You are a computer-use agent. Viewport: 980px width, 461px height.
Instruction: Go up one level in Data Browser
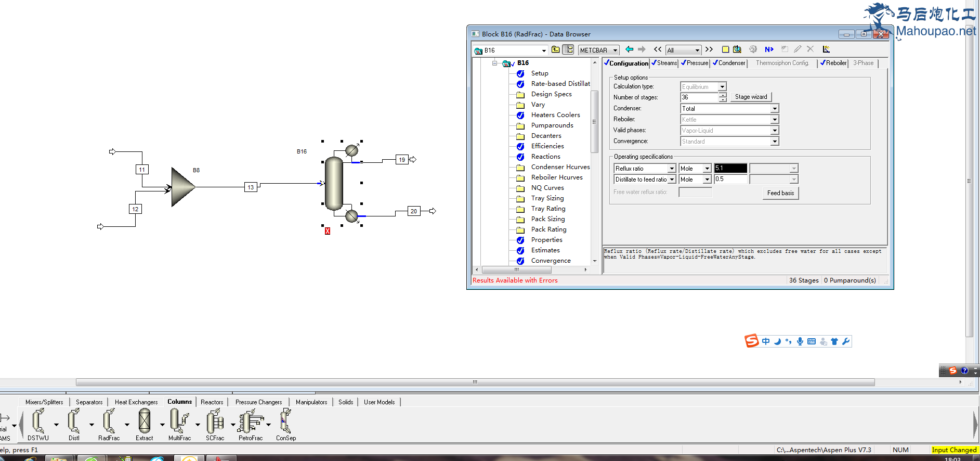click(556, 49)
